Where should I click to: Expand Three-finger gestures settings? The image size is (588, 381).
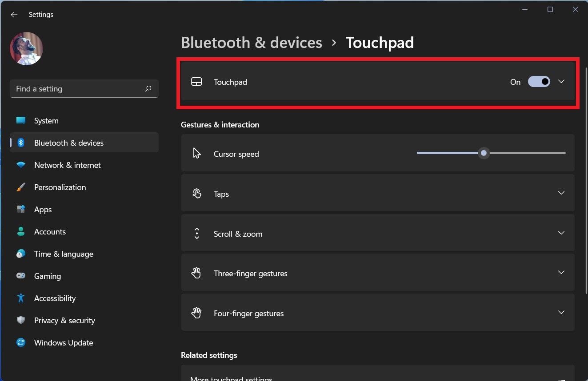coord(561,273)
